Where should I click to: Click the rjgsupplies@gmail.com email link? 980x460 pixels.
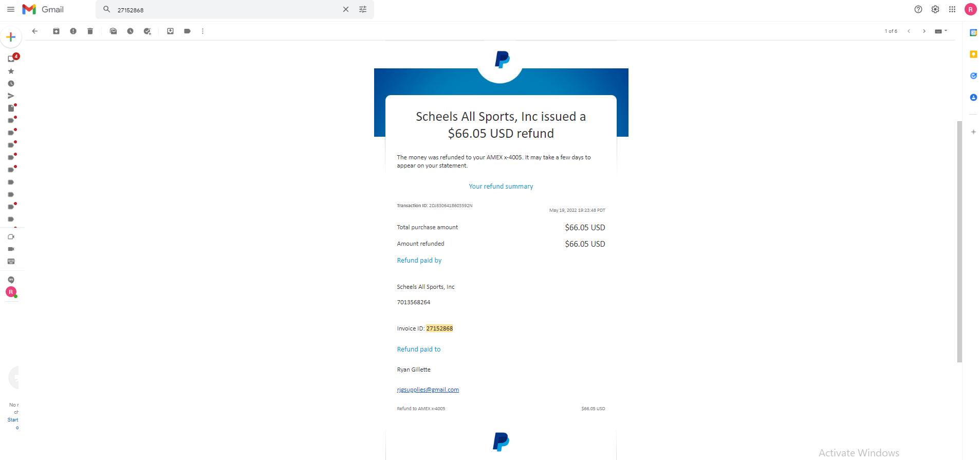[428, 390]
